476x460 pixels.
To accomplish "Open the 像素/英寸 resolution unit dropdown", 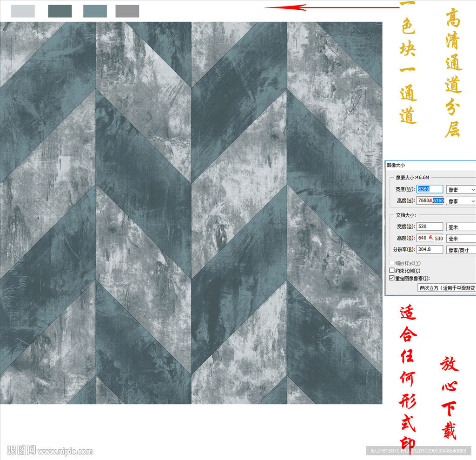I will [461, 250].
